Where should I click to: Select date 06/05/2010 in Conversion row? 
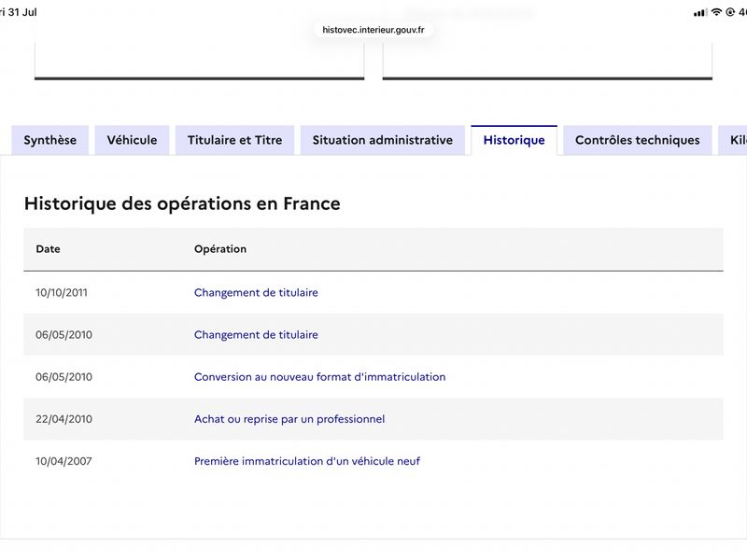click(63, 377)
